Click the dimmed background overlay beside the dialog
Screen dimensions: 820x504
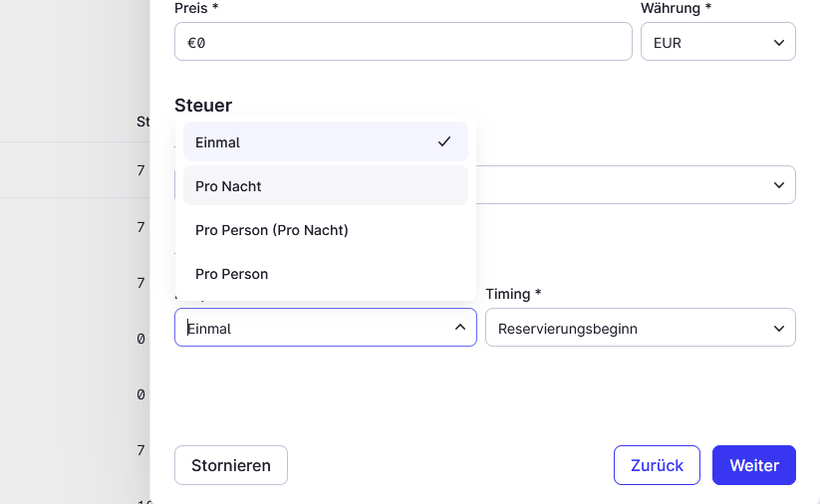pyautogui.click(x=73, y=251)
